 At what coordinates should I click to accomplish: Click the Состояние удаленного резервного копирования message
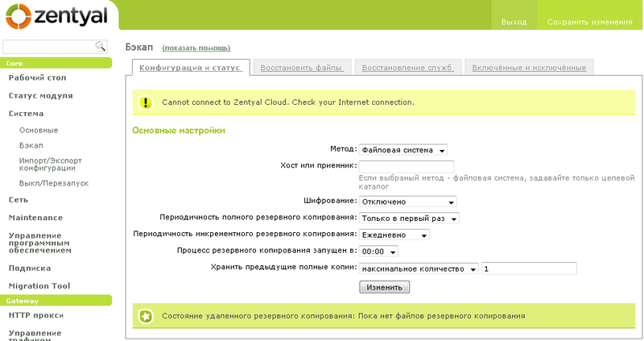[344, 316]
